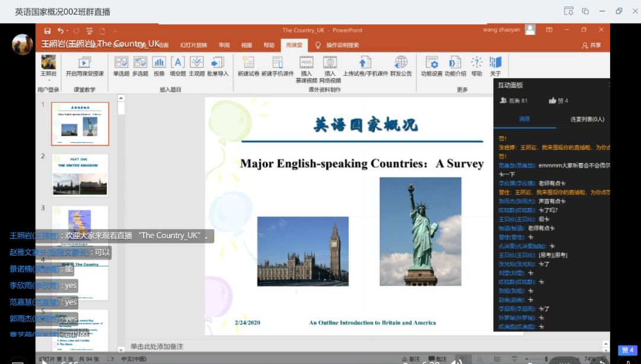Click the 单选题 single-choice question icon

121,66
